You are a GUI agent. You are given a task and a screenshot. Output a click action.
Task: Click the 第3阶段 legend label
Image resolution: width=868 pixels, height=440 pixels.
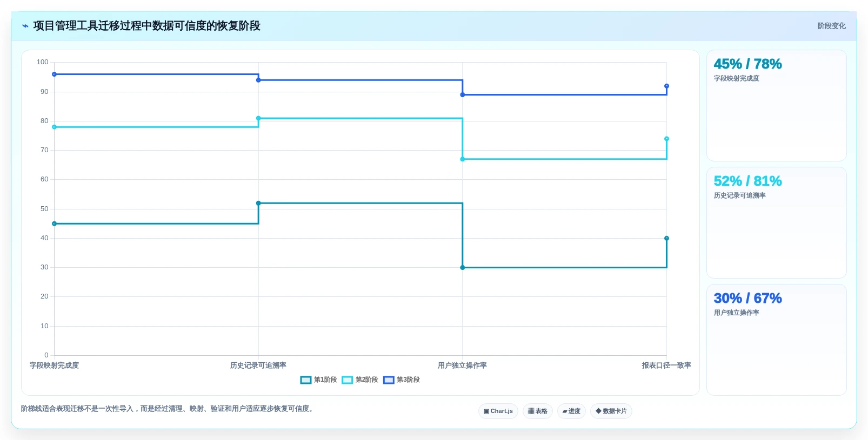[x=408, y=380]
